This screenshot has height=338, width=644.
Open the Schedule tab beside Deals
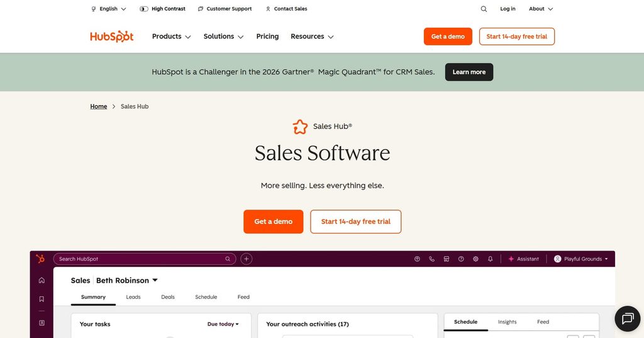[206, 297]
